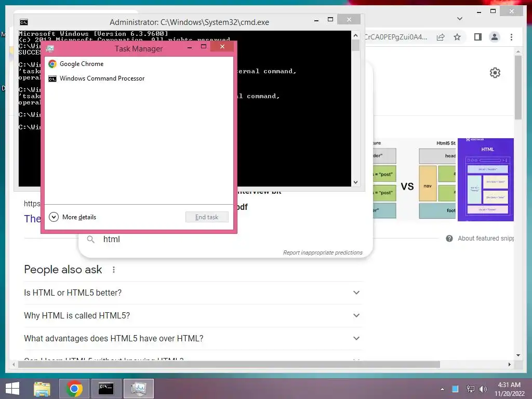Open network tray icon
Image resolution: width=532 pixels, height=399 pixels.
point(470,389)
